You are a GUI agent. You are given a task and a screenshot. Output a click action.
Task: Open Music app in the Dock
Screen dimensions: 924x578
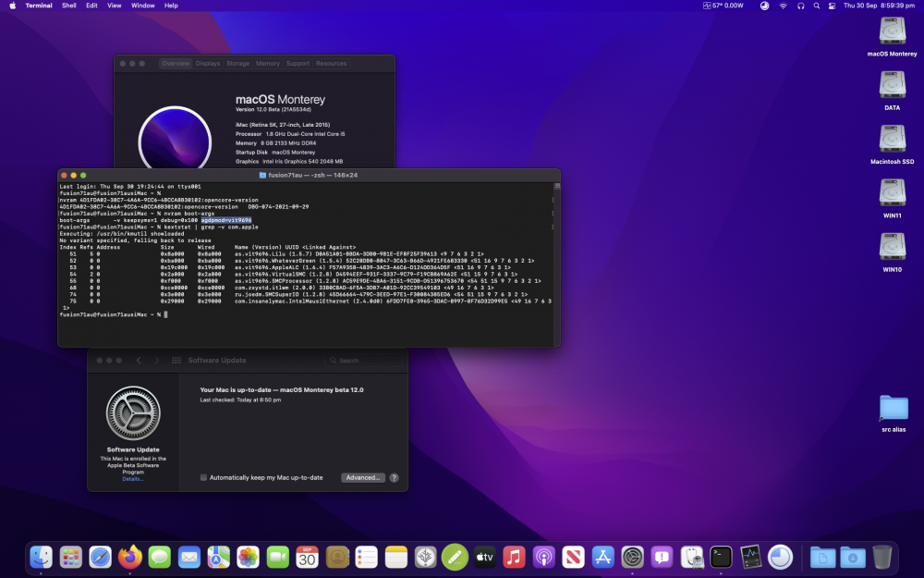(514, 557)
